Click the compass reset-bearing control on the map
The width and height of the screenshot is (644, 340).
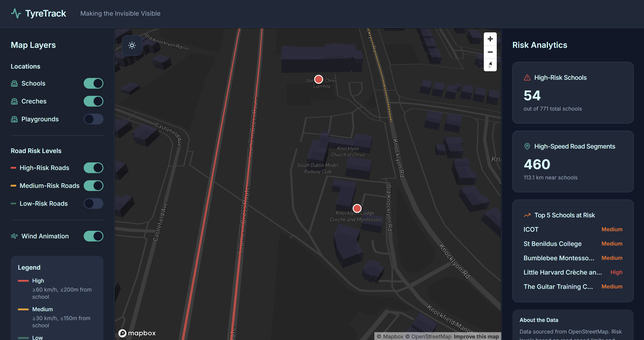tap(490, 65)
